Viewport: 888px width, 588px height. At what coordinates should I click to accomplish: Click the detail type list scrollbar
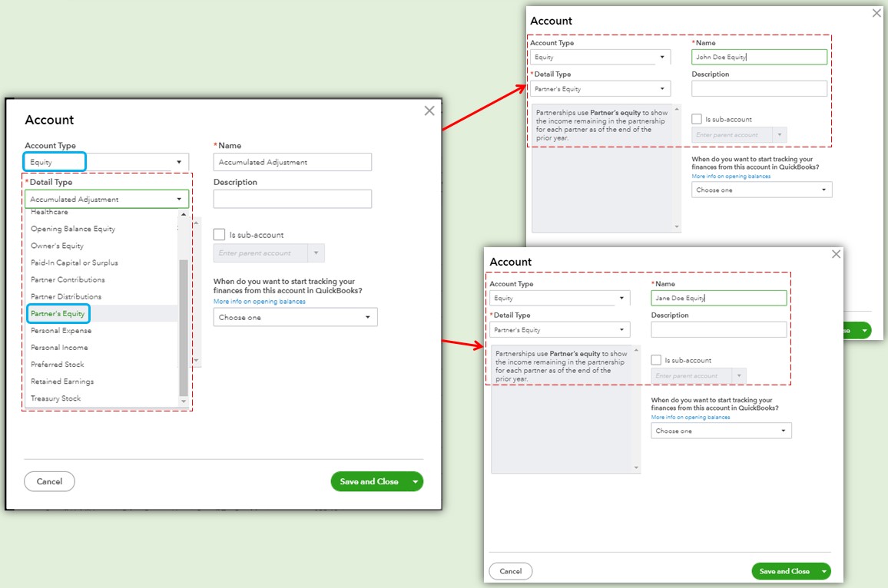tap(183, 322)
